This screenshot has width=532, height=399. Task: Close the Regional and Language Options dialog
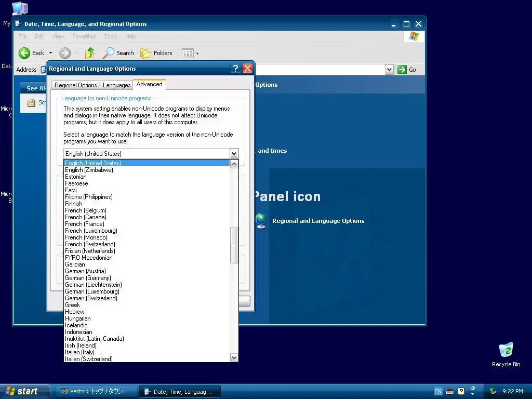[x=248, y=69]
